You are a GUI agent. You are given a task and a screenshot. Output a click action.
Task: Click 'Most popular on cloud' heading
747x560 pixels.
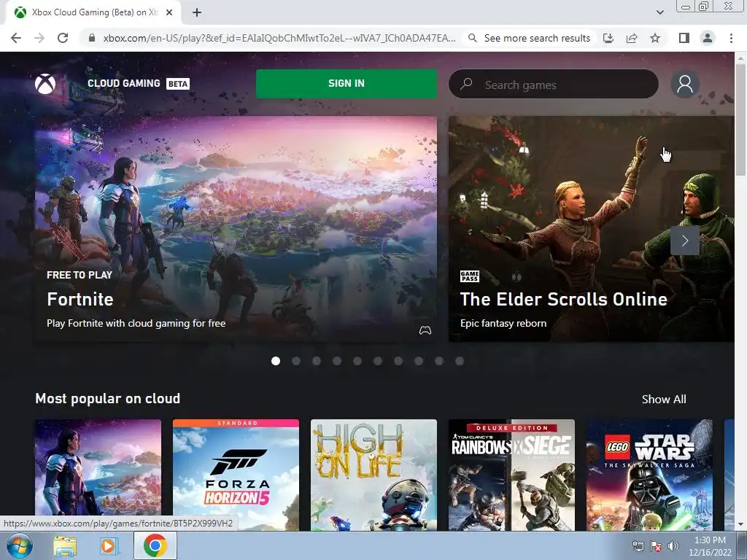(108, 399)
